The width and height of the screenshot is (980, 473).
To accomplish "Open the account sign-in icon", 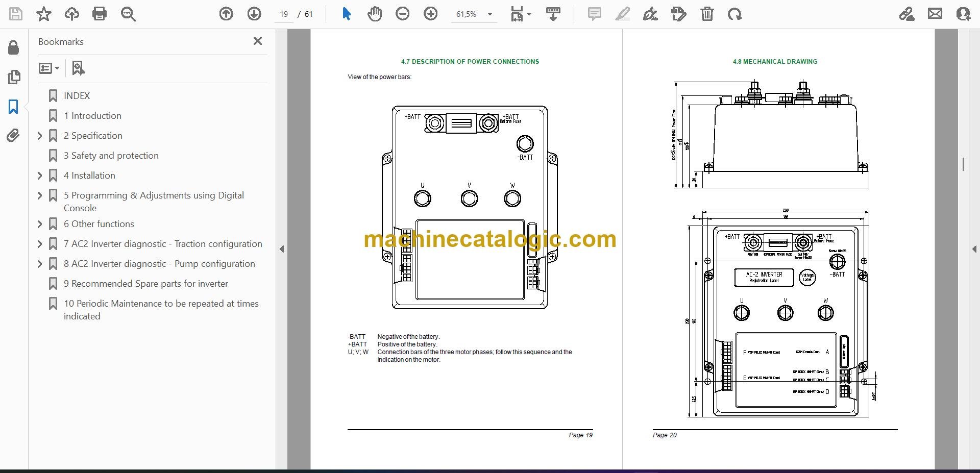I will (963, 14).
